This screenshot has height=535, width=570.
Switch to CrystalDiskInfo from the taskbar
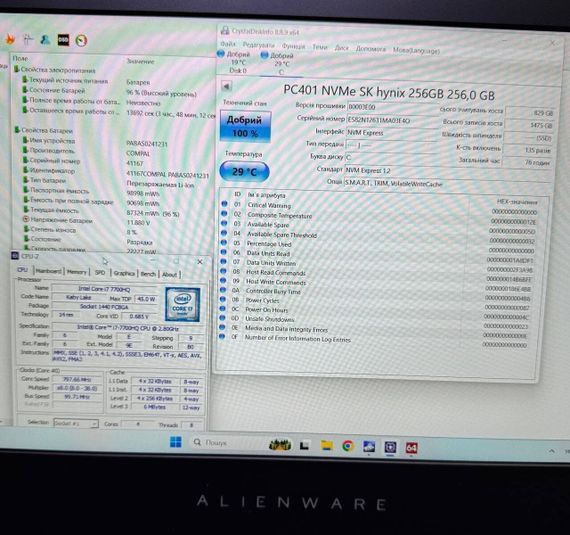point(369,446)
